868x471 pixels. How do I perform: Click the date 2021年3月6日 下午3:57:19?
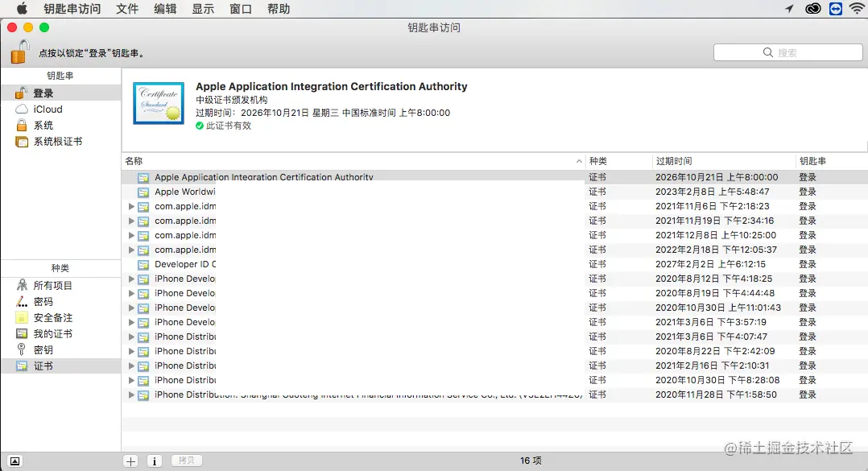[711, 322]
